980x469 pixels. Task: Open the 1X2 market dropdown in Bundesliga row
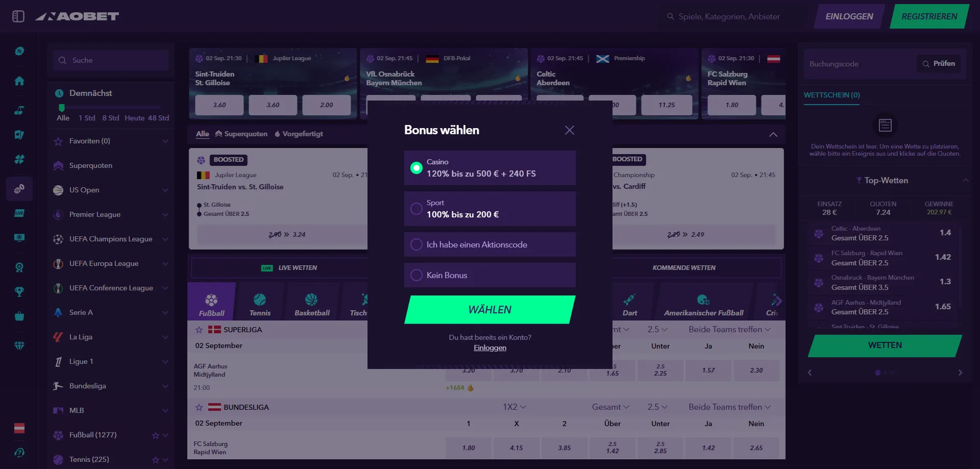pos(514,407)
